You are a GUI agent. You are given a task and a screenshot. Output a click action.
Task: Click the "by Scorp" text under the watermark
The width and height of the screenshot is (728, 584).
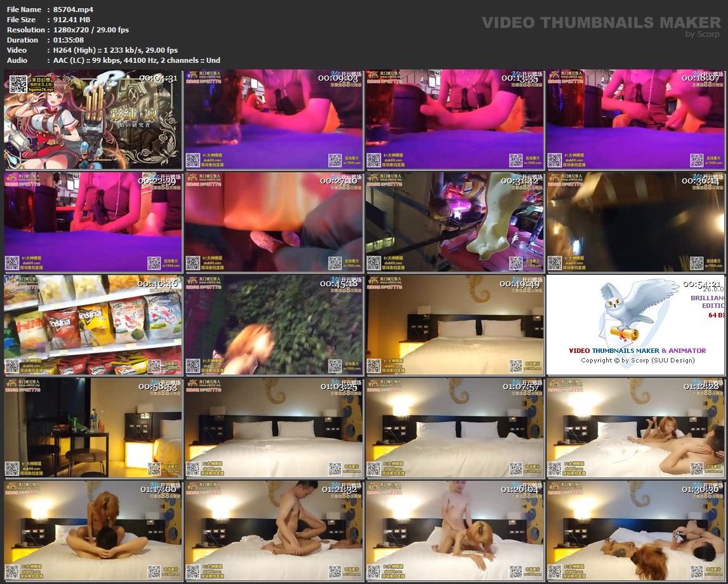click(x=703, y=34)
